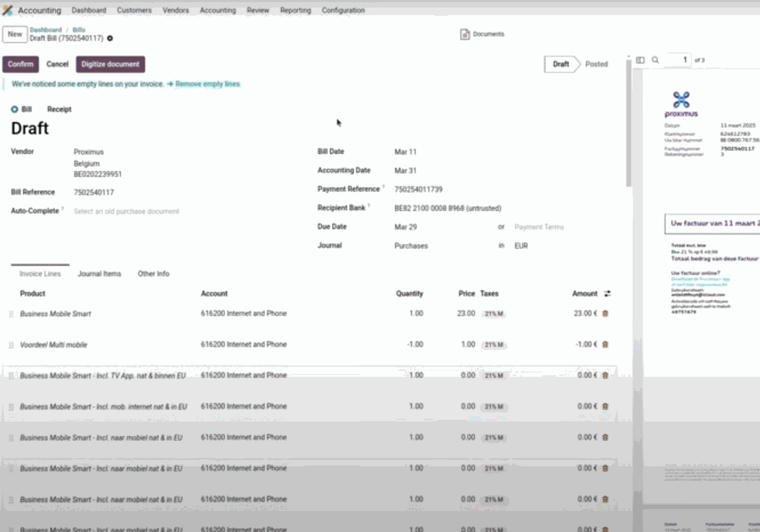Click the Odoo Accounting app logo icon
Screen dimensions: 760x532
coord(8,10)
